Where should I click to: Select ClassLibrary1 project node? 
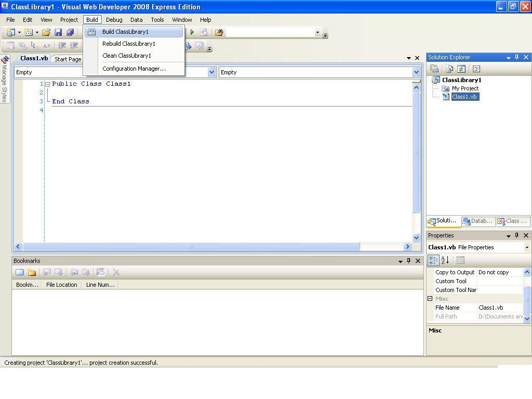click(461, 80)
